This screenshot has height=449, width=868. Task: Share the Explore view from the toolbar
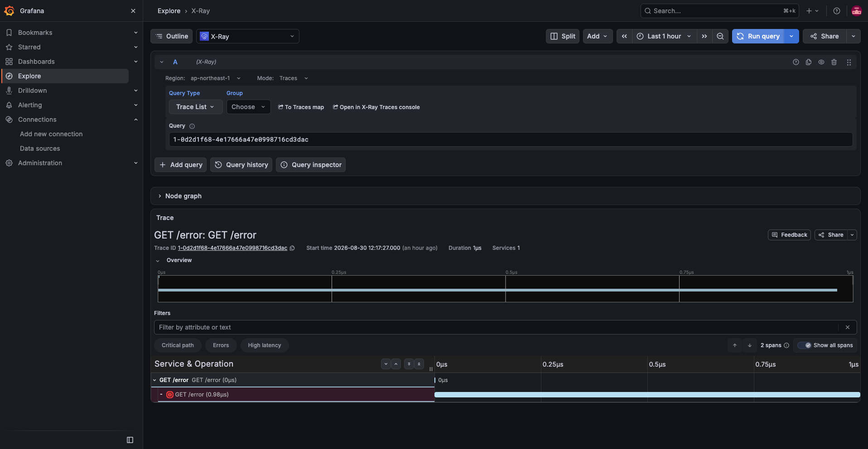point(825,36)
